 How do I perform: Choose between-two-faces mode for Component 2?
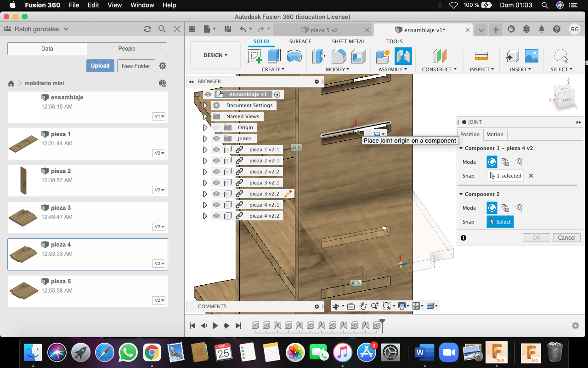click(505, 208)
